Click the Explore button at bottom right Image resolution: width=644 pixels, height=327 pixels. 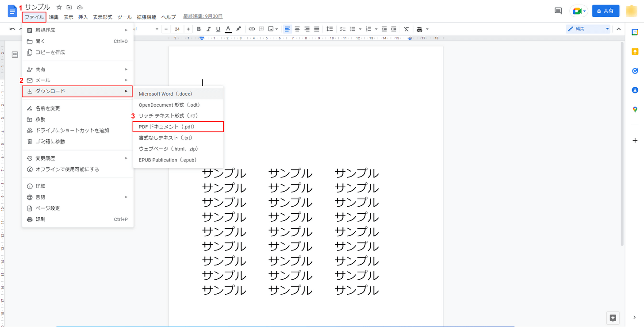tap(613, 318)
